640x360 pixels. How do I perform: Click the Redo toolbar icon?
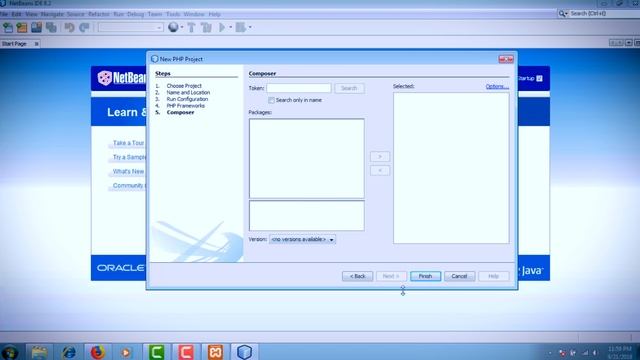pos(84,27)
